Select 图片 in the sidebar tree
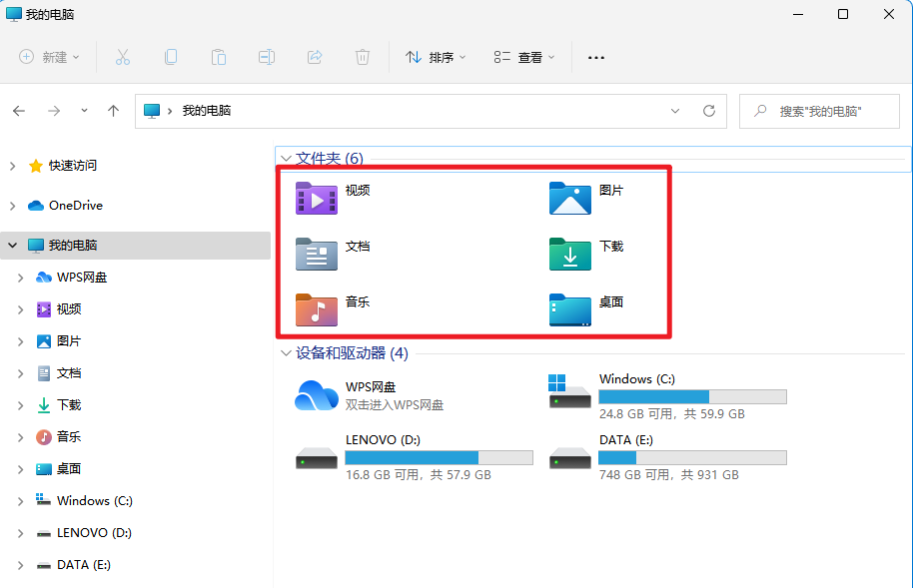 click(69, 341)
